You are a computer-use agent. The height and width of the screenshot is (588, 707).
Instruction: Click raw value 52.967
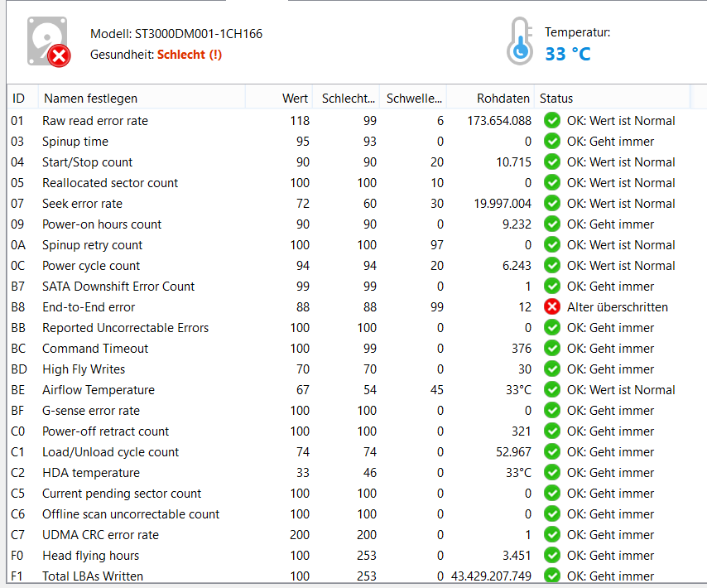[x=513, y=452]
